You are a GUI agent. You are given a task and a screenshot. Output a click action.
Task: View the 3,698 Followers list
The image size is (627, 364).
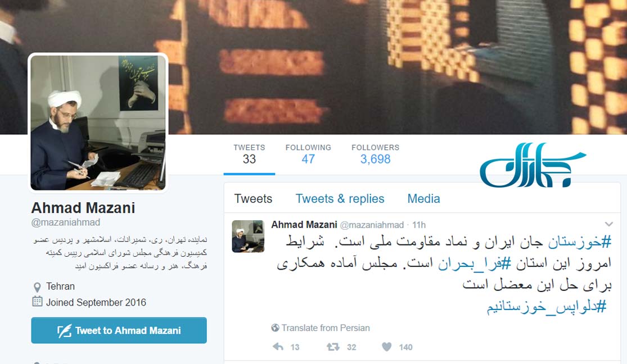[375, 154]
